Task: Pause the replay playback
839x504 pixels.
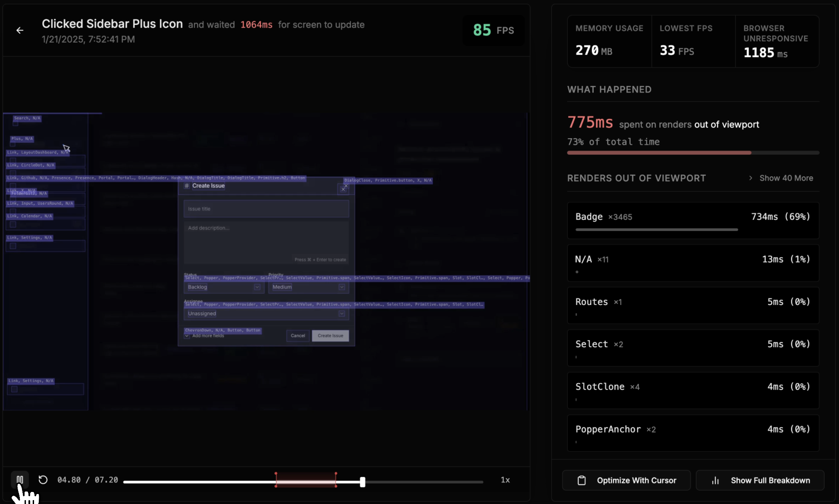Action: [20, 479]
